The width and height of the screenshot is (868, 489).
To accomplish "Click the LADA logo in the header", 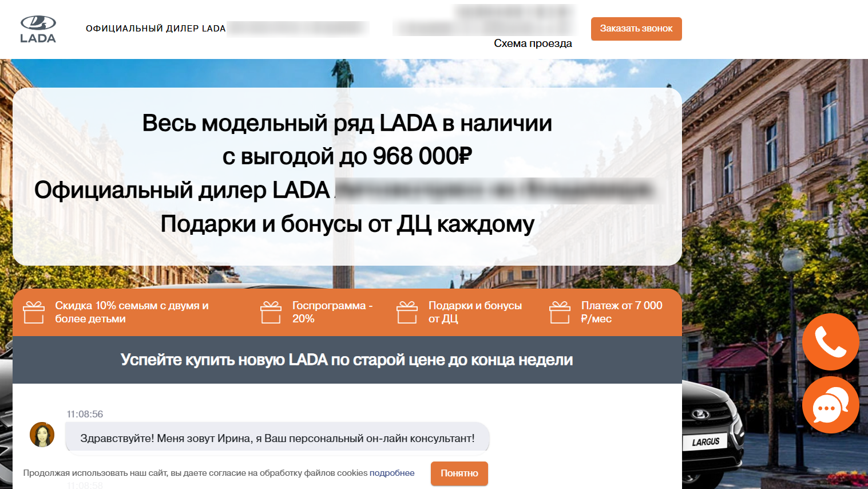I will [x=38, y=29].
